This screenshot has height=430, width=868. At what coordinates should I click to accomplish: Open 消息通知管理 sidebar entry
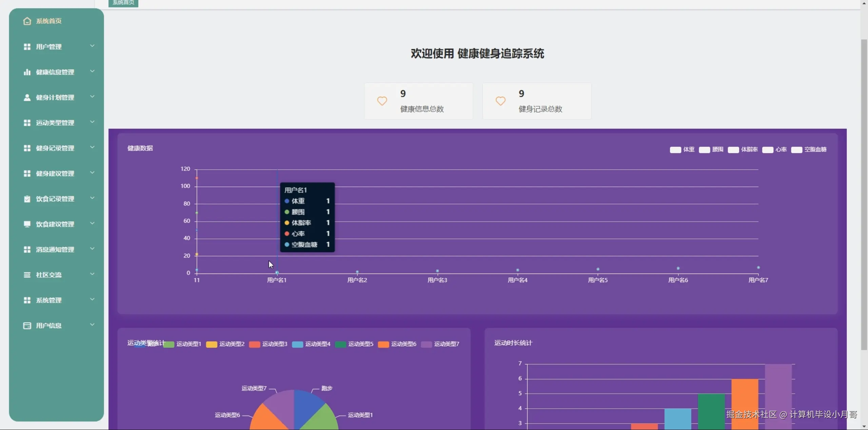(x=55, y=249)
